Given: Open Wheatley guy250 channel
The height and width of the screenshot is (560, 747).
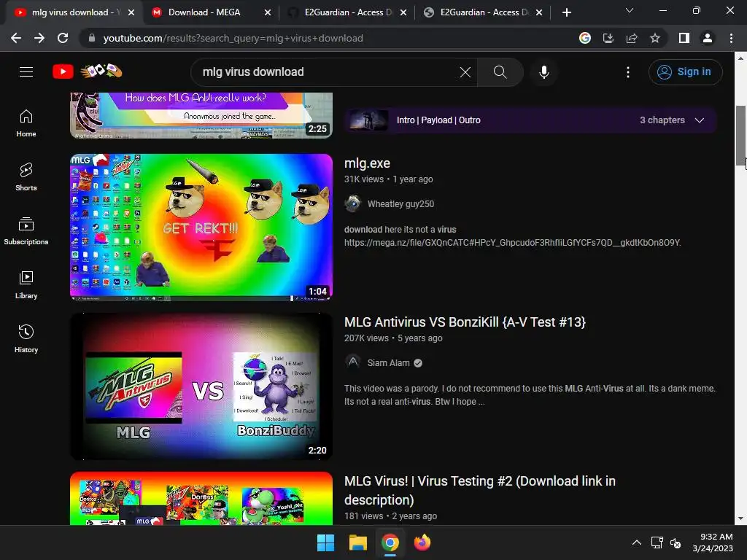Looking at the screenshot, I should [400, 204].
